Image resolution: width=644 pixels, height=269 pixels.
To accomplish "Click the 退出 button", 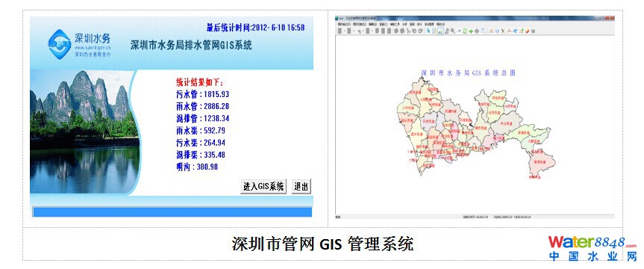I will pyautogui.click(x=301, y=186).
